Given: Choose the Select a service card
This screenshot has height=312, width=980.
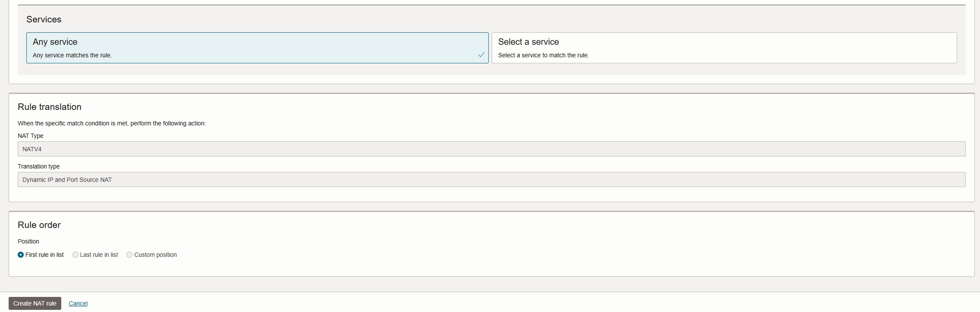Looking at the screenshot, I should pos(724,48).
